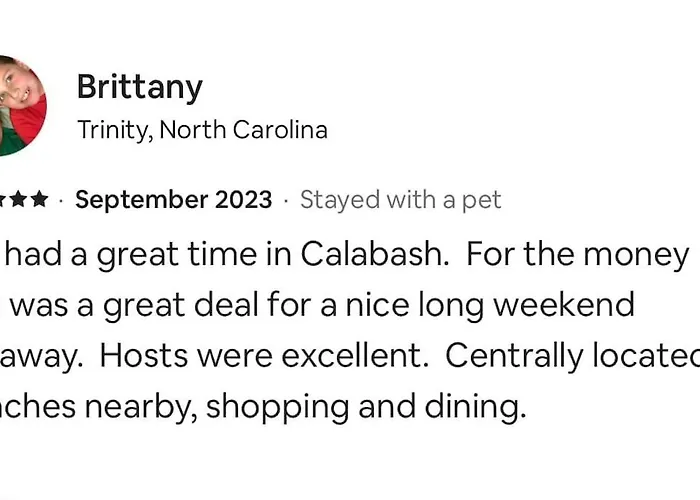Click the September 2023 review date
This screenshot has height=500, width=700.
[x=173, y=200]
